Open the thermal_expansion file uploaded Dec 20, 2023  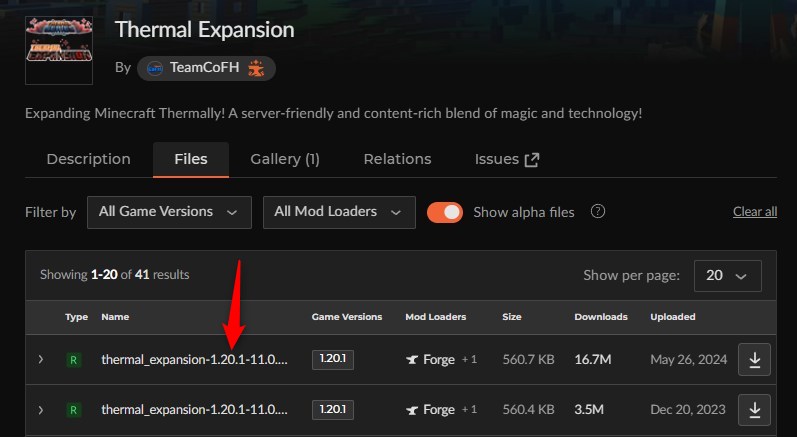pyautogui.click(x=194, y=410)
